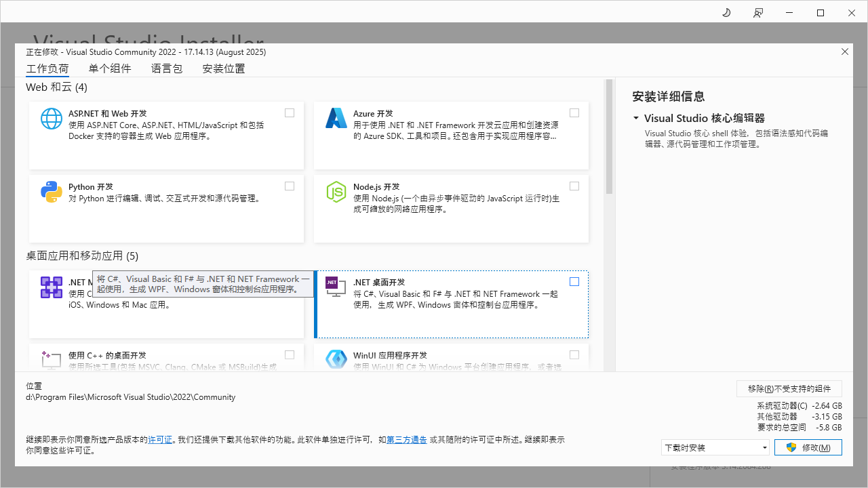Image resolution: width=868 pixels, height=488 pixels.
Task: Click the install location path text
Action: point(131,397)
